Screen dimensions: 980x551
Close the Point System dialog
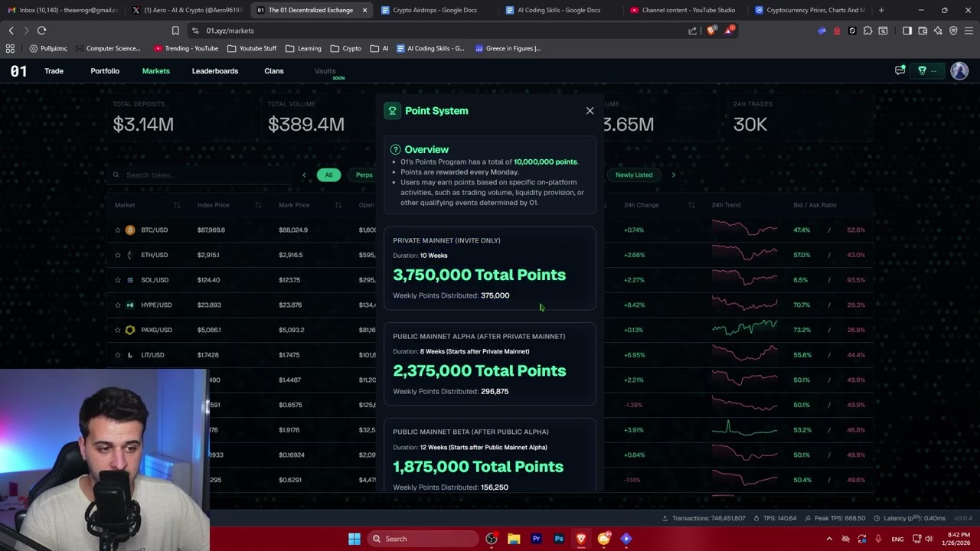point(590,111)
